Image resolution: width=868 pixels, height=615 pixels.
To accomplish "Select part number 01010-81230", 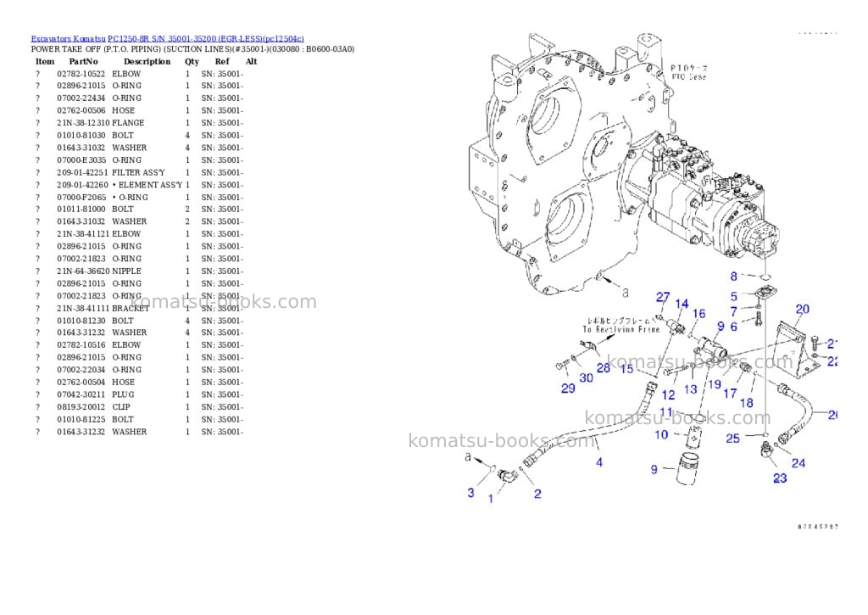I will 81,321.
